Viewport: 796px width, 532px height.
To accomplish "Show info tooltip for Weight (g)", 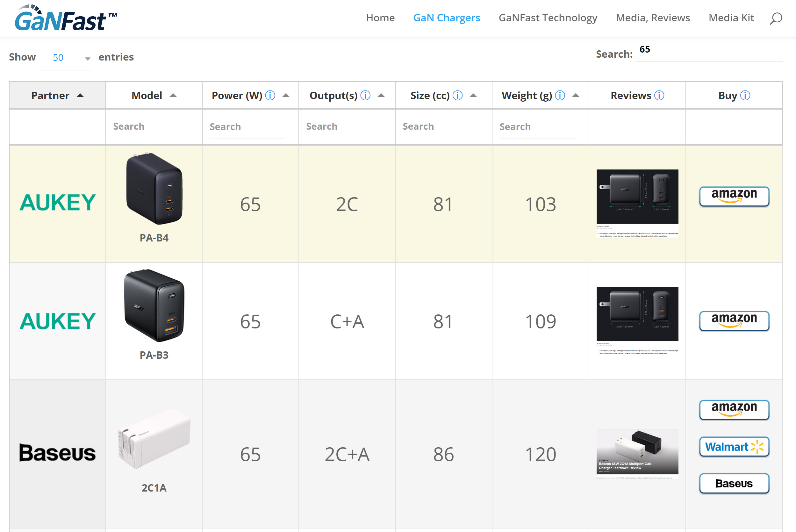I will [560, 96].
